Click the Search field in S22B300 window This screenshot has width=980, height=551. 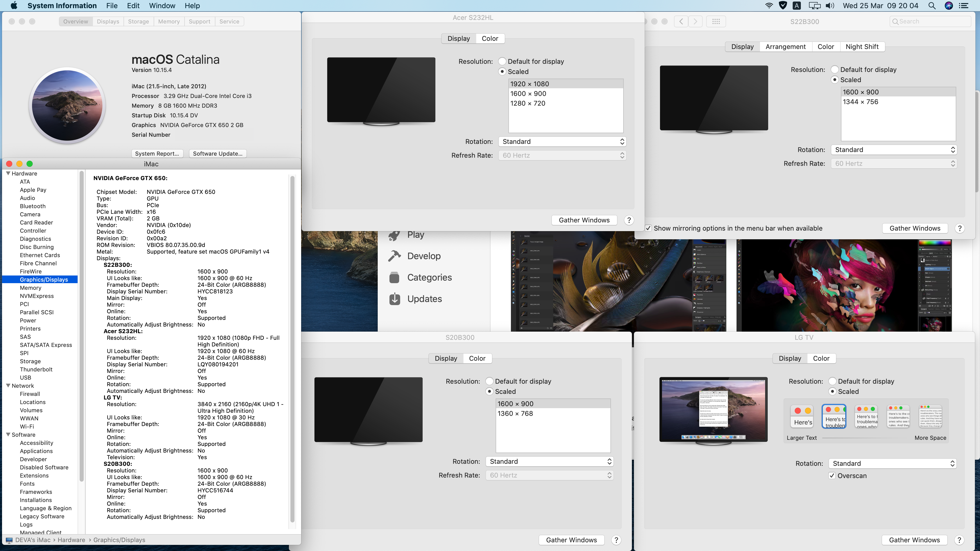click(930, 22)
